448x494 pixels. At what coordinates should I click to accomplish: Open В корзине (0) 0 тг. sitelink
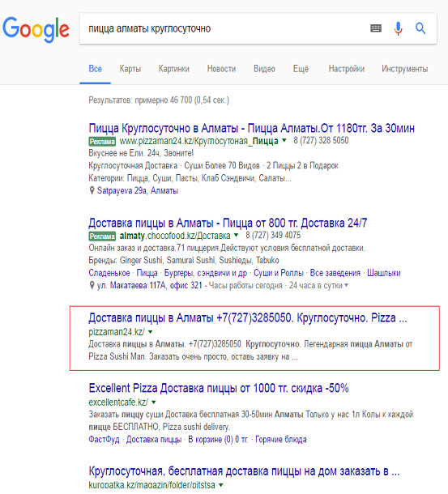click(218, 439)
